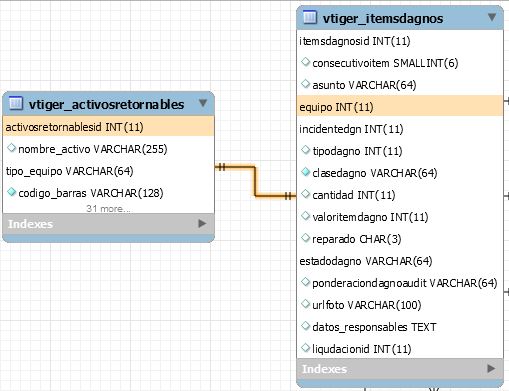The image size is (509, 391).
Task: Click the diamond icon beside liqudacionid
Action: (305, 348)
